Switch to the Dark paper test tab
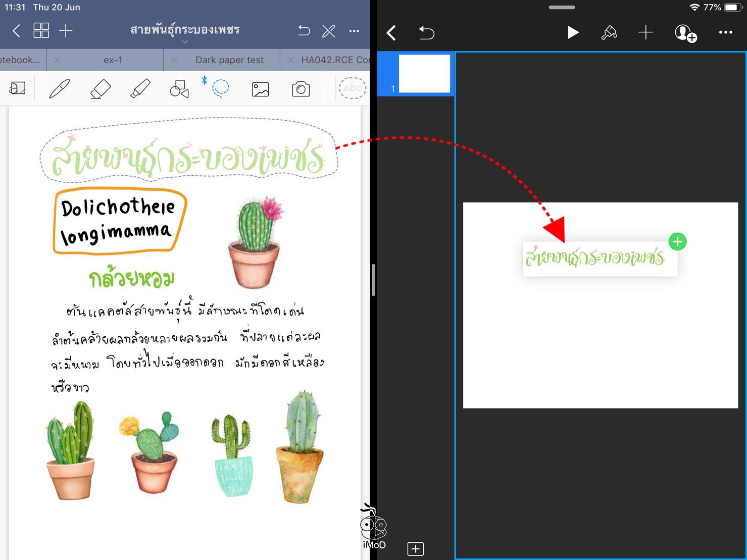The width and height of the screenshot is (747, 560). pos(229,60)
